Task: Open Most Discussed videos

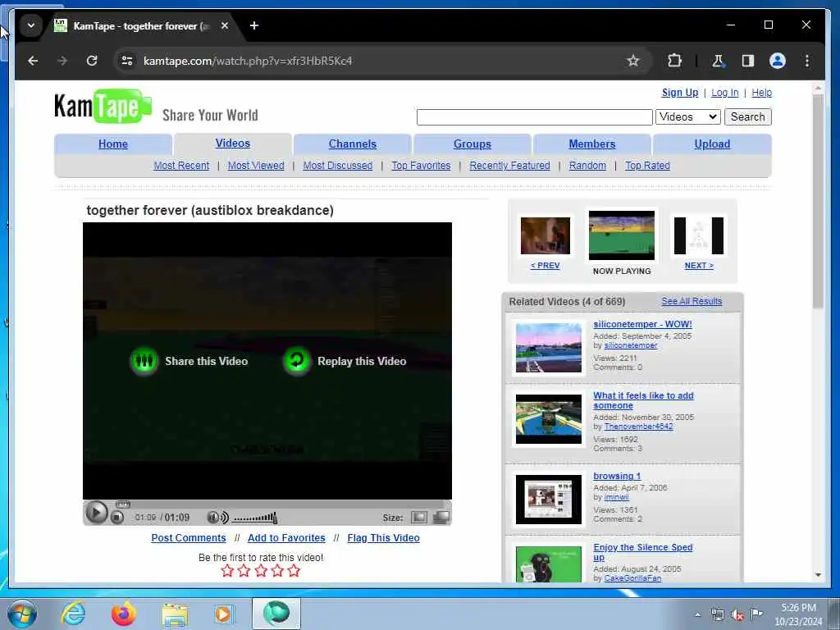Action: coord(337,166)
